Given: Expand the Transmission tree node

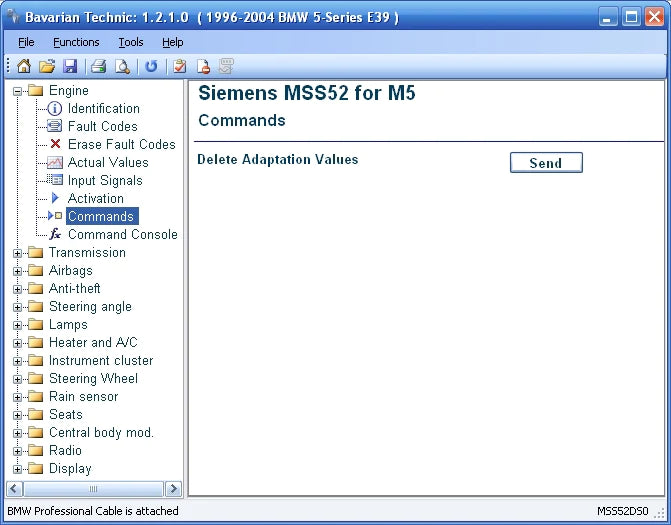Looking at the screenshot, I should point(18,253).
